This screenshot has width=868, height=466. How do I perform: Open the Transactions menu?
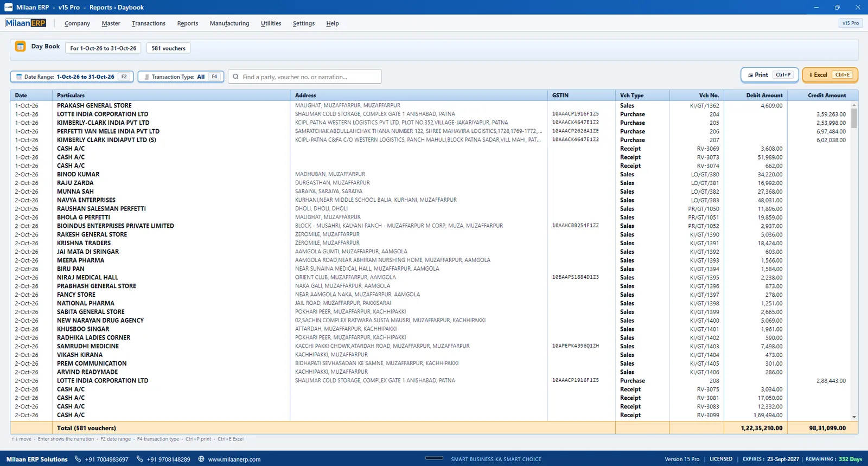tap(149, 23)
